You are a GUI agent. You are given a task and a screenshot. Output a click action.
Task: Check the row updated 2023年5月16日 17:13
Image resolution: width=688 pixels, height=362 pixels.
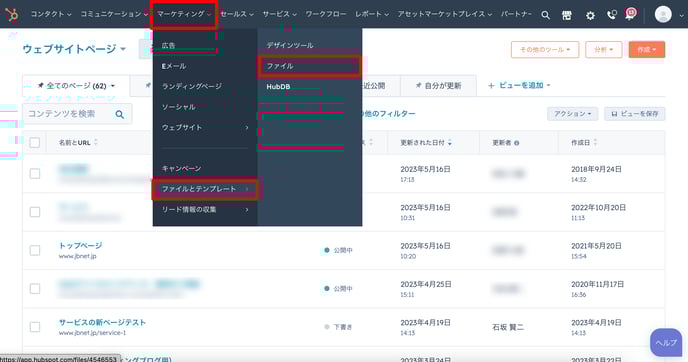point(35,173)
